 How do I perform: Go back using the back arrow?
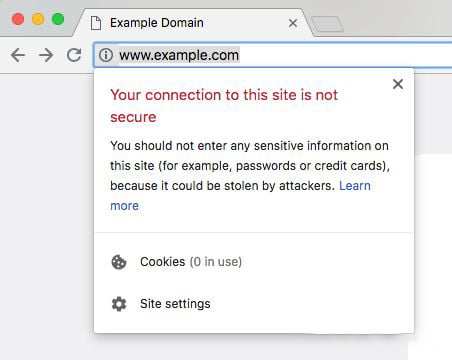[18, 55]
